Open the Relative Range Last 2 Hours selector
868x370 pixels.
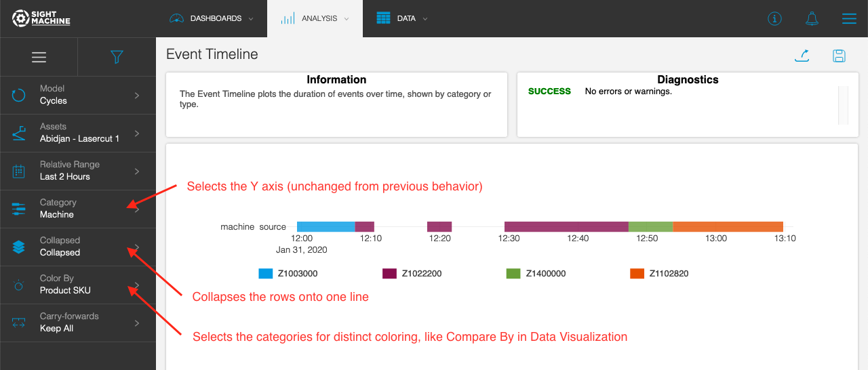point(77,171)
